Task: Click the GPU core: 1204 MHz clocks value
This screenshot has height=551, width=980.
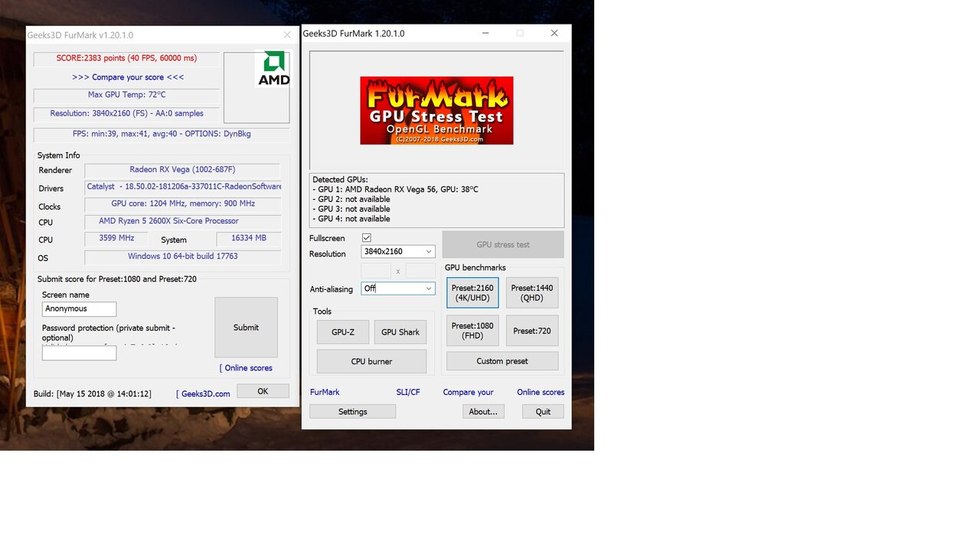Action: pos(182,204)
